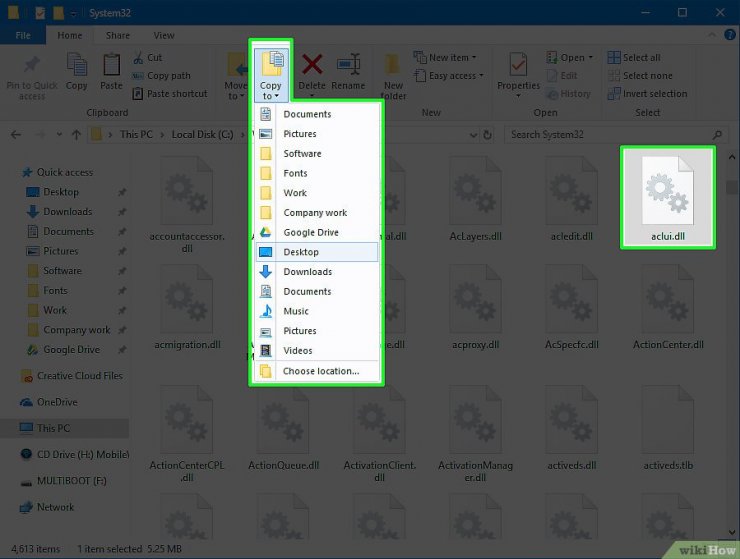The width and height of the screenshot is (740, 559).
Task: Open Google Drive in navigation pane
Action: click(x=71, y=350)
